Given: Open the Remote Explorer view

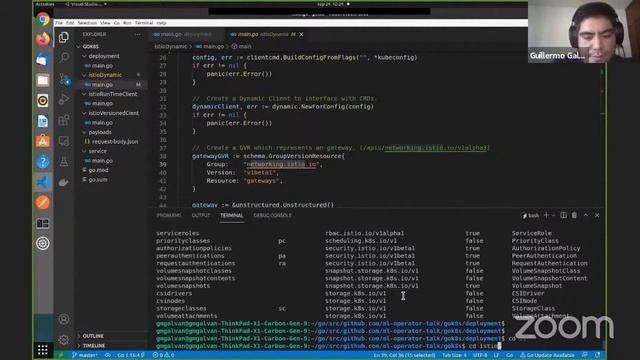Looking at the screenshot, I should click(x=64, y=141).
